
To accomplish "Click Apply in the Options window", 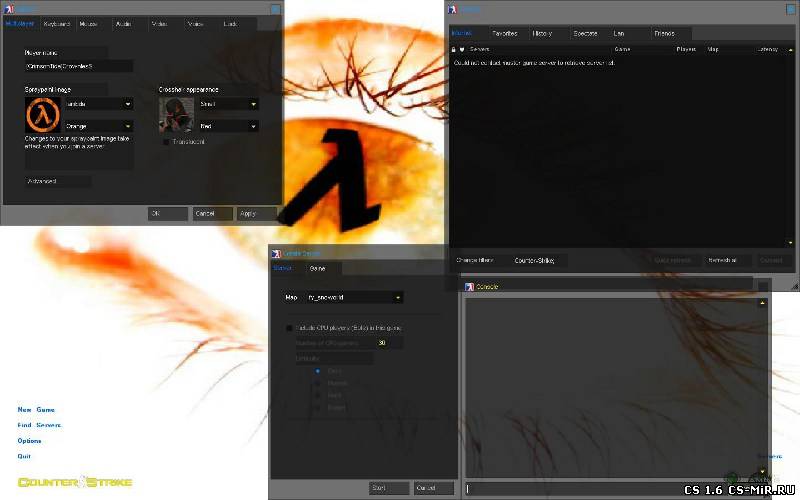I will tap(257, 214).
